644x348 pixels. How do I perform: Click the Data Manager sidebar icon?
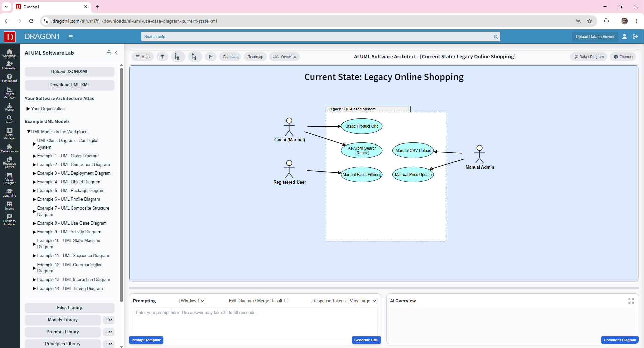tap(9, 134)
